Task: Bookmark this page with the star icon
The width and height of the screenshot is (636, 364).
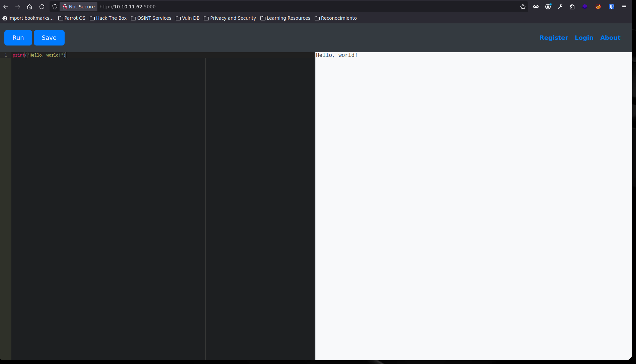Action: (523, 7)
